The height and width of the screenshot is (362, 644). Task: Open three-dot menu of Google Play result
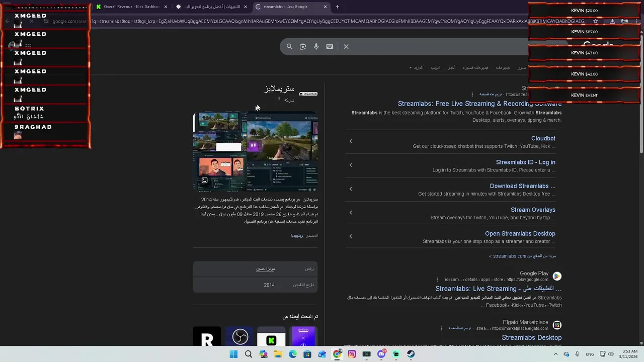coord(438,280)
